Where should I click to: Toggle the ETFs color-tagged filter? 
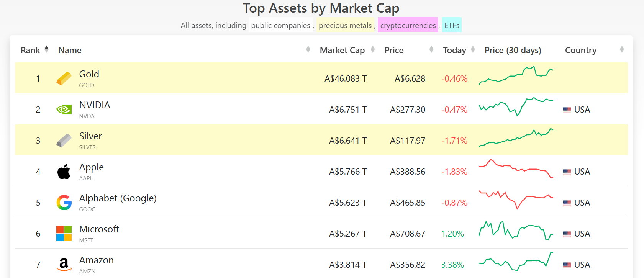tap(452, 25)
